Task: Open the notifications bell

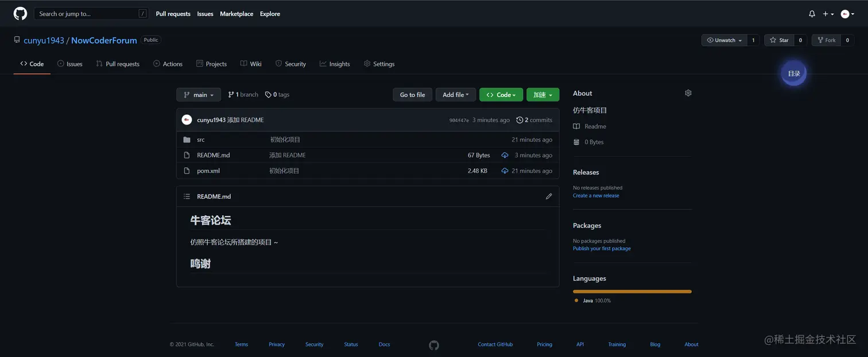Action: point(812,14)
